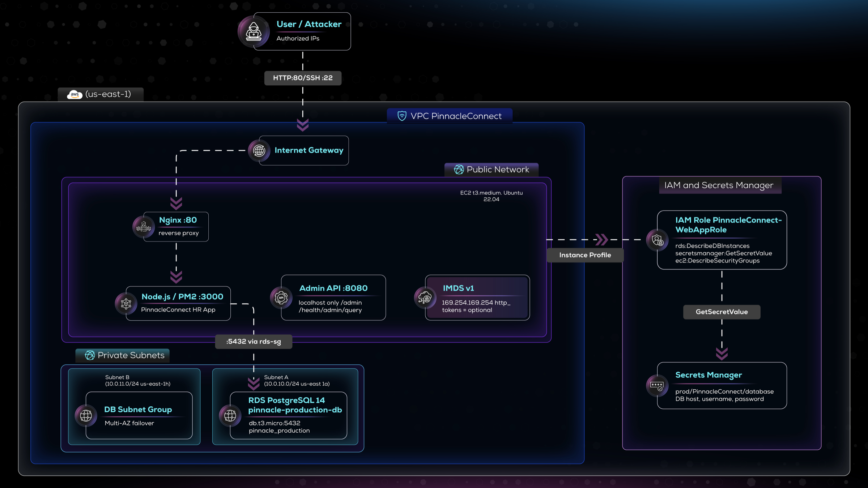Image resolution: width=868 pixels, height=488 pixels.
Task: Click the IAM and Secrets Manager heading
Action: 719,185
